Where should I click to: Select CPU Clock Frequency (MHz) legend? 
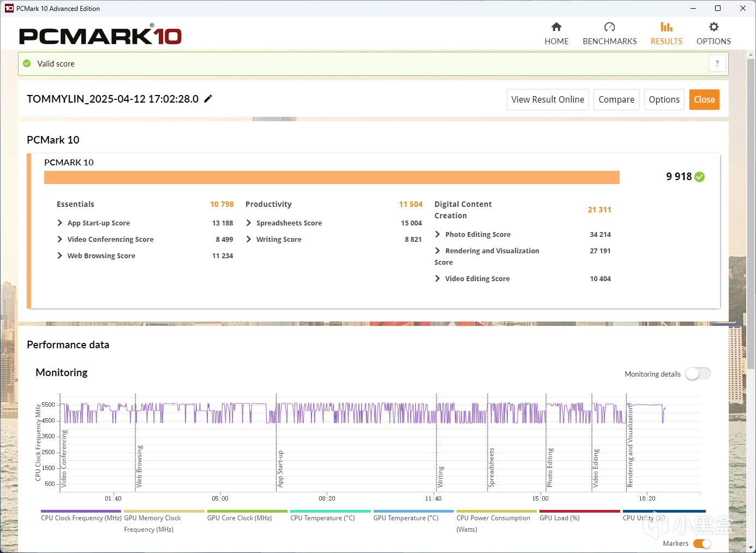(x=81, y=516)
